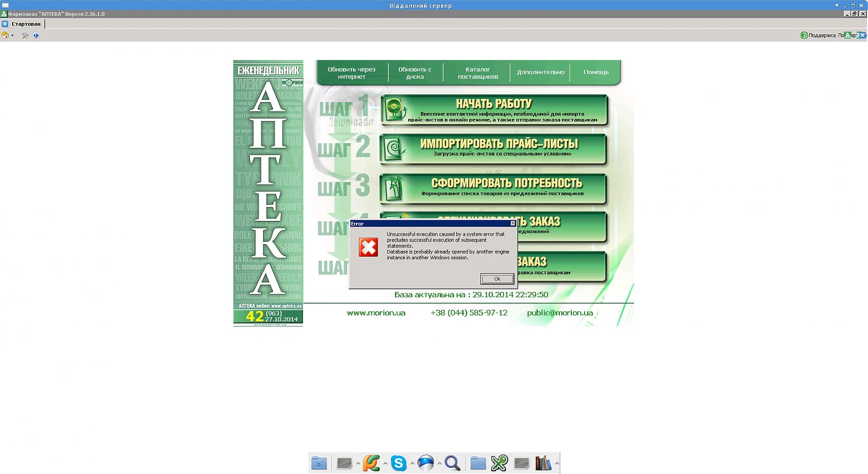868x474 pixels.
Task: Open the blue folder left of the green X icon
Action: (x=478, y=463)
